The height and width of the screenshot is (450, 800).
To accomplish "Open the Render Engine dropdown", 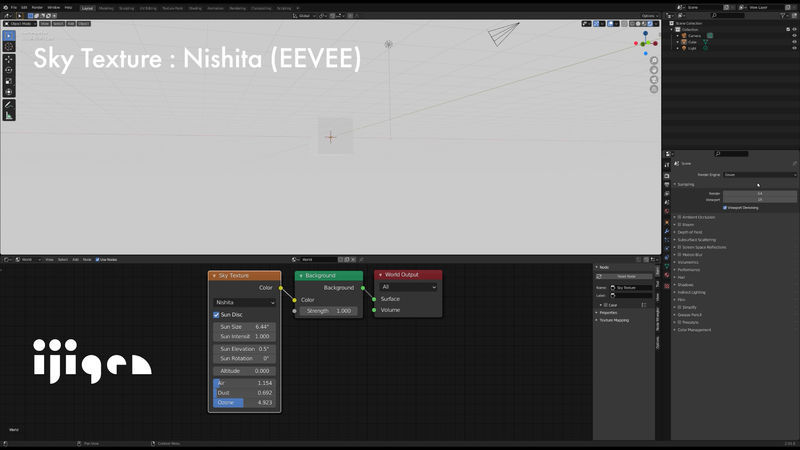I will 760,174.
